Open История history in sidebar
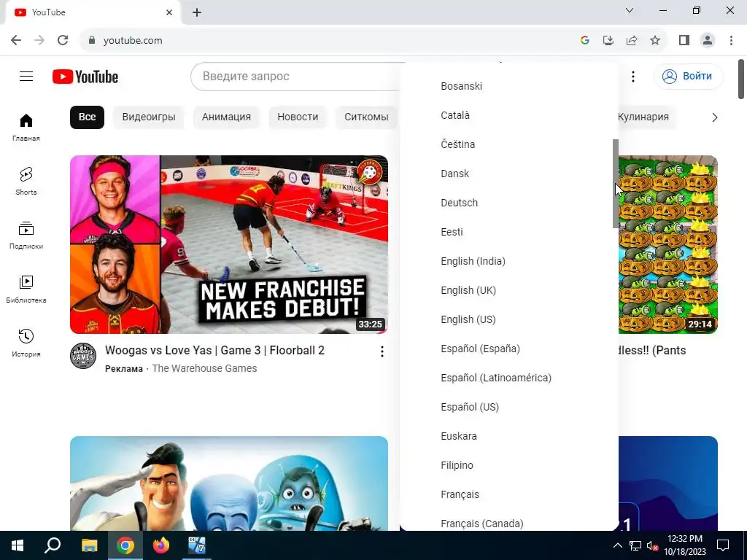747x560 pixels. [x=26, y=343]
